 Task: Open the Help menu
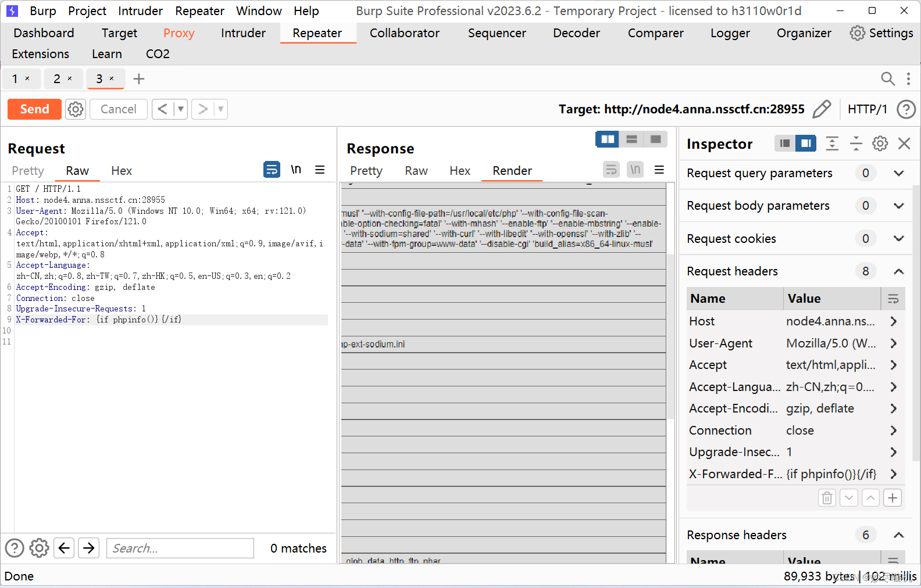(306, 11)
